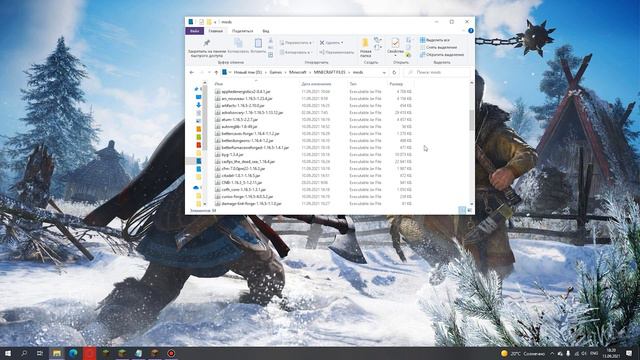The width and height of the screenshot is (640, 360).
Task: Click Select all in ribbon
Action: click(x=435, y=40)
